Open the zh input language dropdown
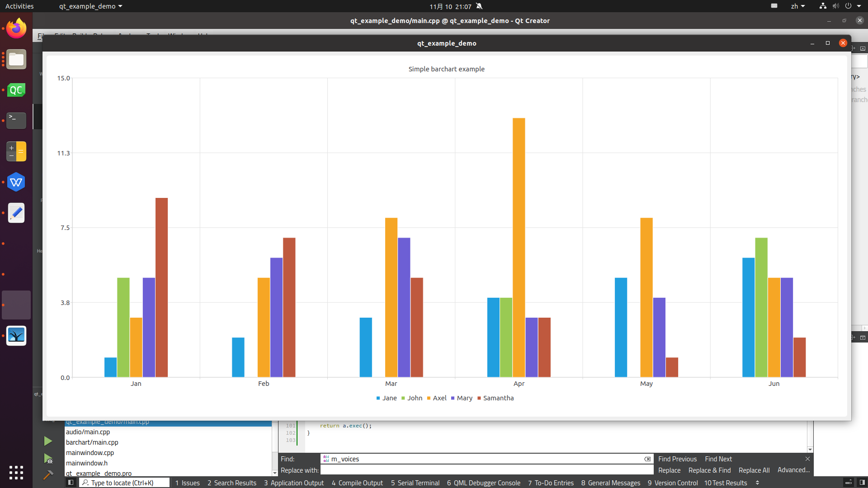This screenshot has width=868, height=488. coord(797,6)
